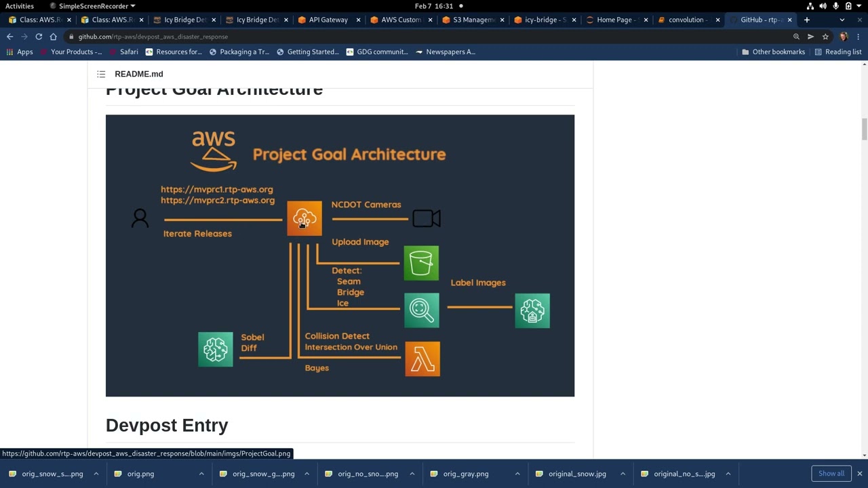The width and height of the screenshot is (868, 488).
Task: Open the Project Goal Architecture diagram image
Action: 340,256
